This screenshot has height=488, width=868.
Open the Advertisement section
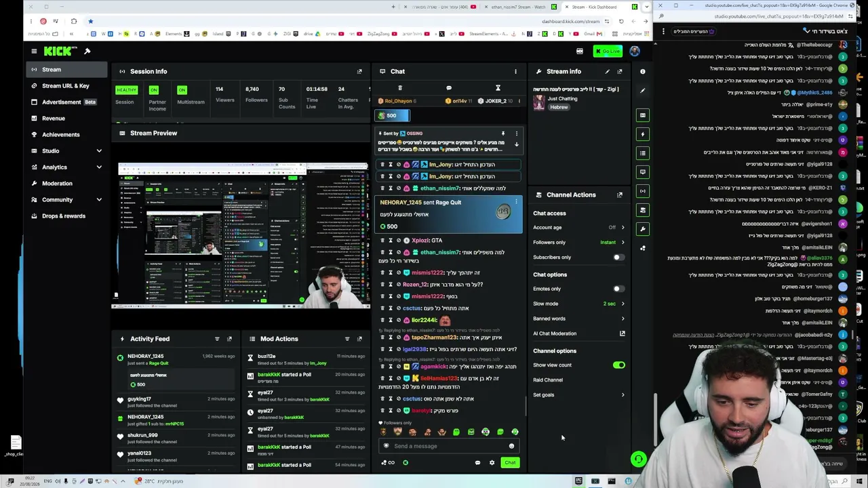[65, 102]
